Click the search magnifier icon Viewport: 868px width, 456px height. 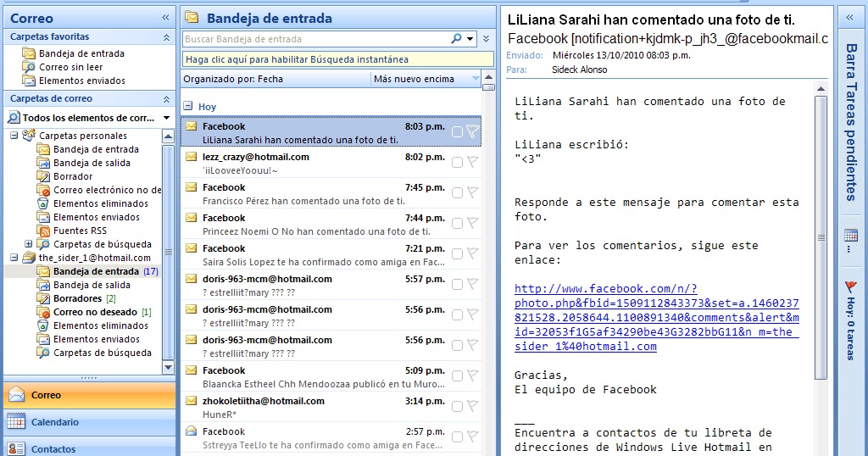point(456,39)
